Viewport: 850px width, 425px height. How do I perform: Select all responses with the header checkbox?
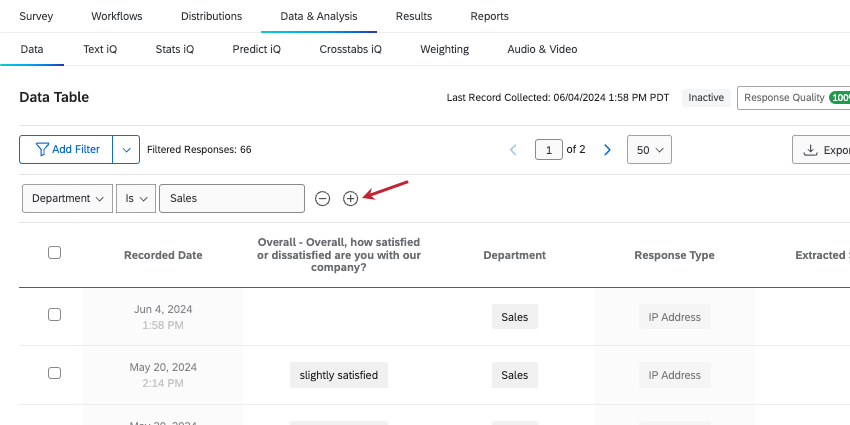click(x=54, y=253)
